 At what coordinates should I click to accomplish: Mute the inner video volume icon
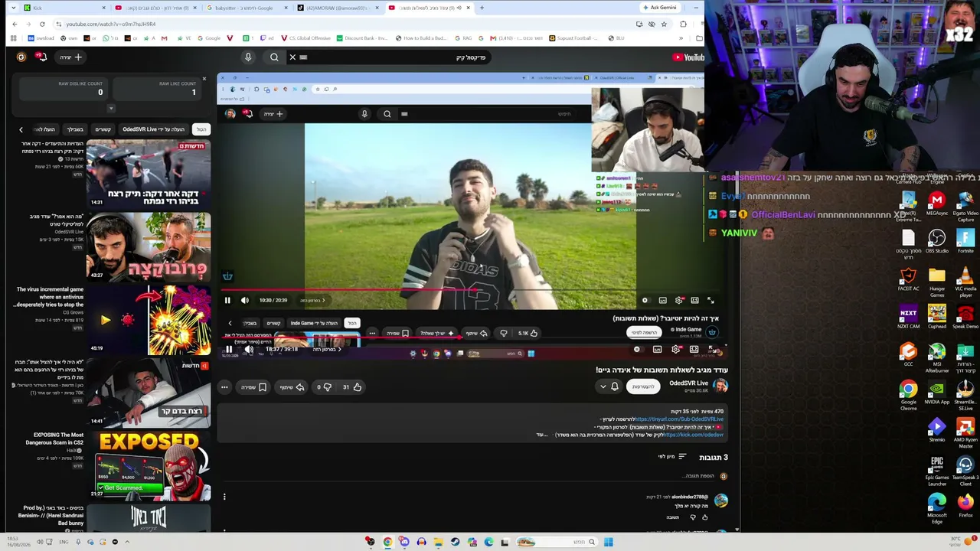[x=244, y=300]
